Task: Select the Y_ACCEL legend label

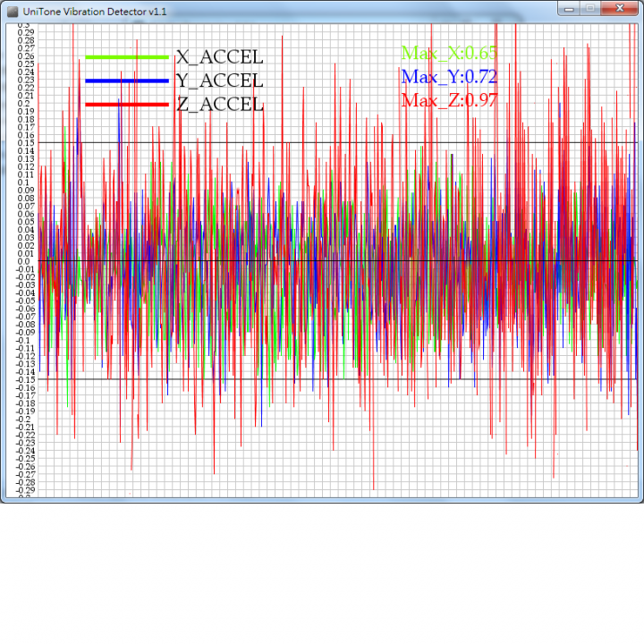Action: 220,80
